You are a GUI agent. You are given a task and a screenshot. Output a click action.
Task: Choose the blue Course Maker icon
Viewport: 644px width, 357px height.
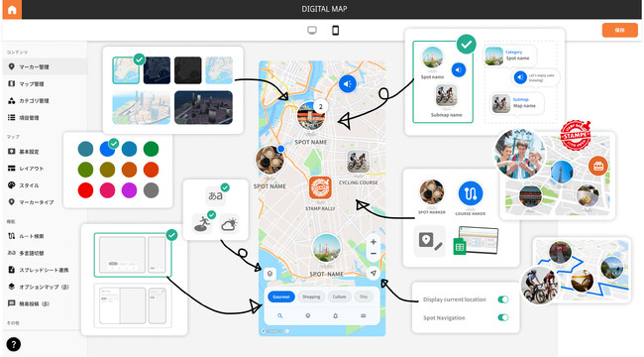point(471,193)
